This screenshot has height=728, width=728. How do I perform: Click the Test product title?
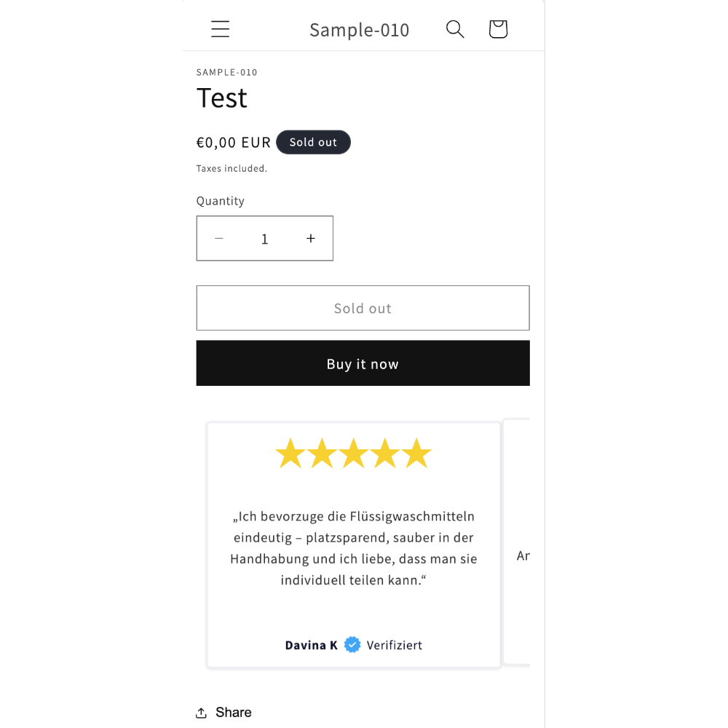coord(222,98)
